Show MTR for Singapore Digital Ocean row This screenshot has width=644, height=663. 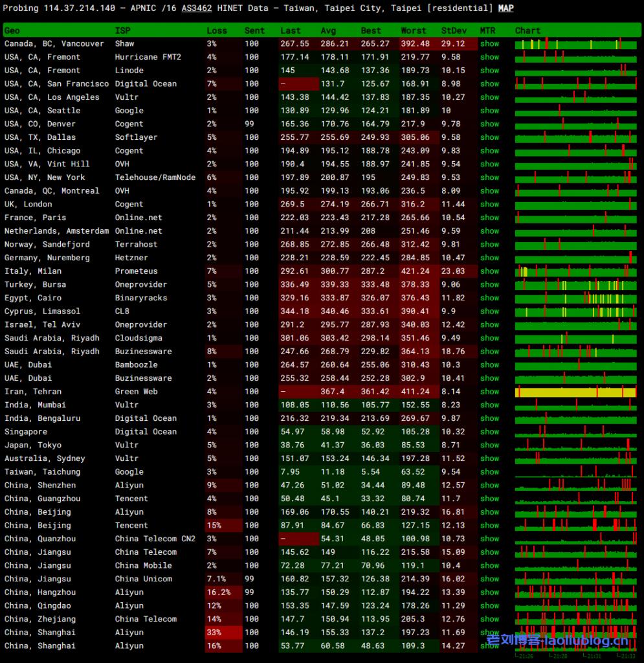tap(489, 432)
